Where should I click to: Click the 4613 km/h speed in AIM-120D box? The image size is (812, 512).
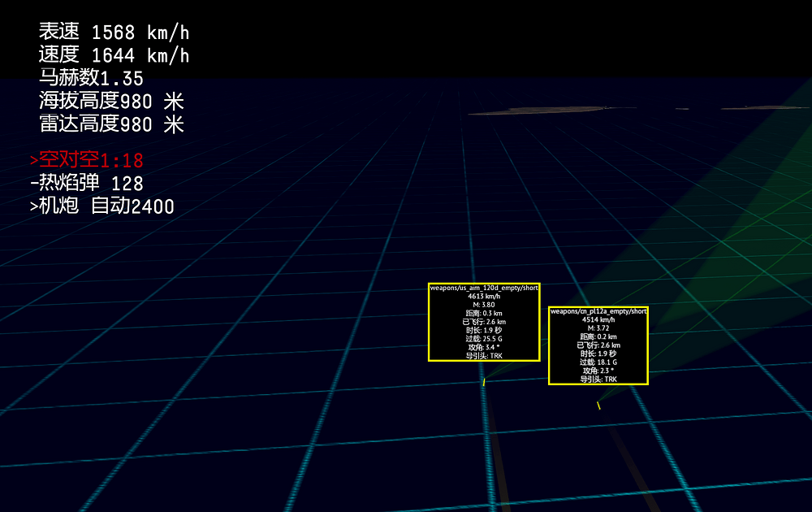pos(484,297)
